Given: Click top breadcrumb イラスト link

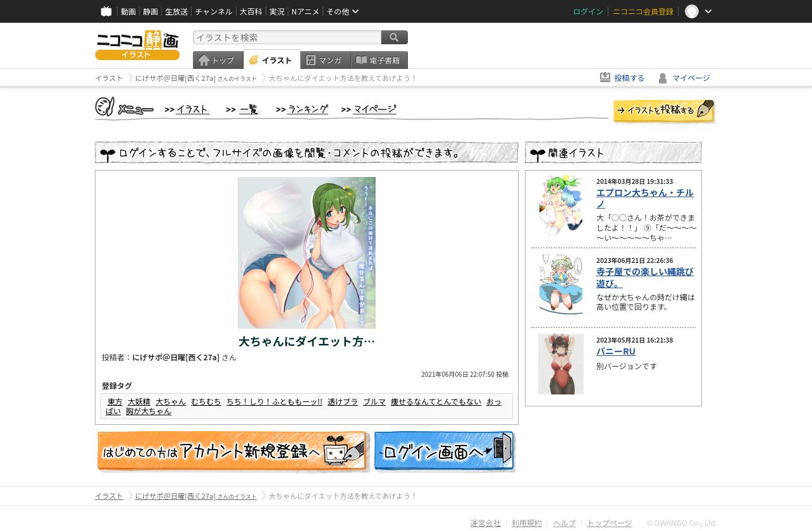Looking at the screenshot, I should tap(109, 78).
